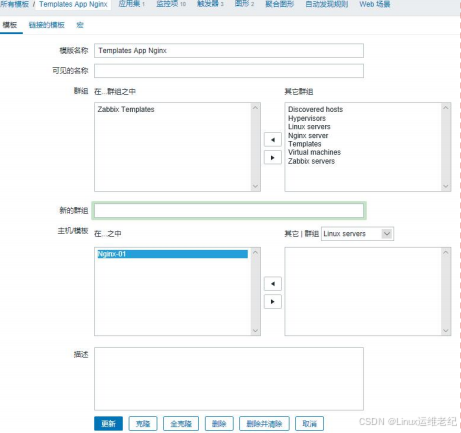Open Templates App Nginx breadcrumb link
The image size is (461, 433).
click(x=73, y=4)
